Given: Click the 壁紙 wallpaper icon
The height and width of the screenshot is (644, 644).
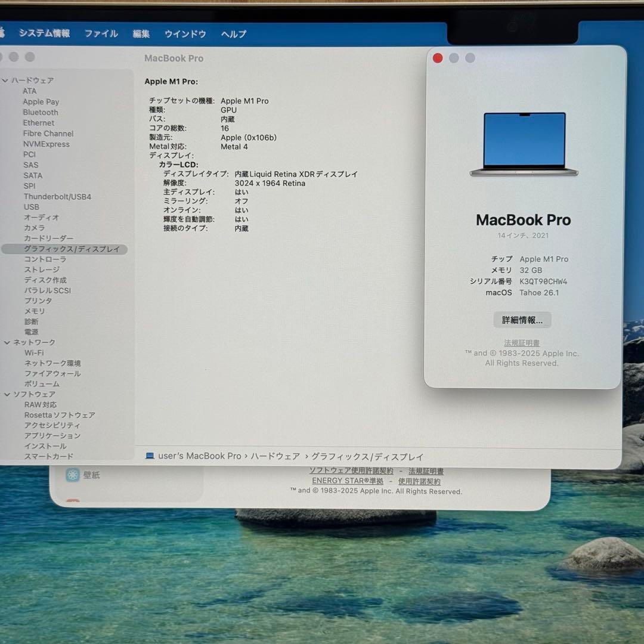Looking at the screenshot, I should [x=73, y=475].
